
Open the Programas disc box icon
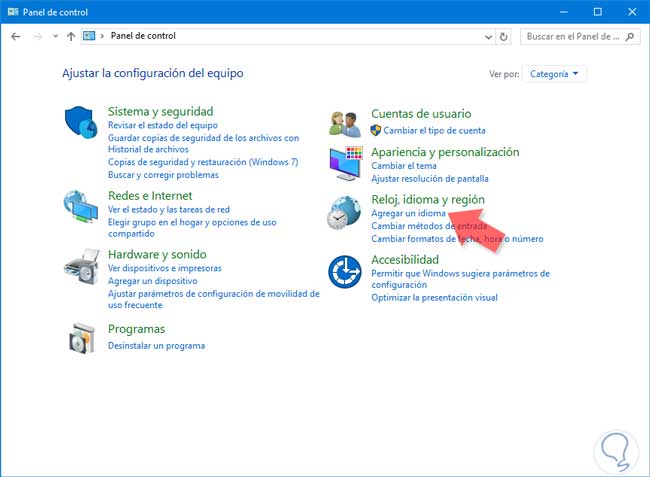pyautogui.click(x=82, y=338)
